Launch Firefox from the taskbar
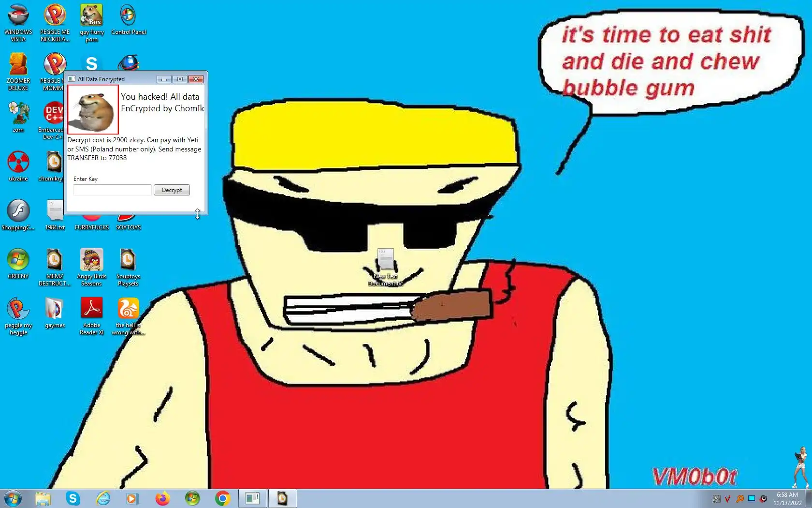This screenshot has width=812, height=508. click(162, 498)
